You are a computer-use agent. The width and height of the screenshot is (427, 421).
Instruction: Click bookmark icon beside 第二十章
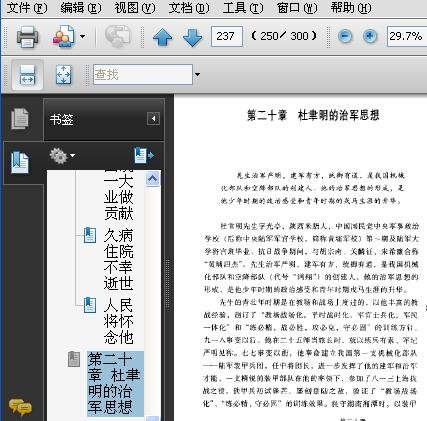(x=74, y=359)
